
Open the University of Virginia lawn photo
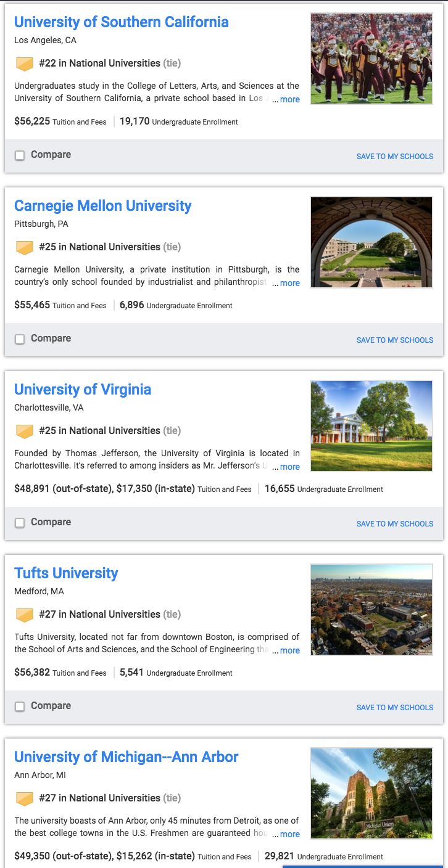point(371,426)
